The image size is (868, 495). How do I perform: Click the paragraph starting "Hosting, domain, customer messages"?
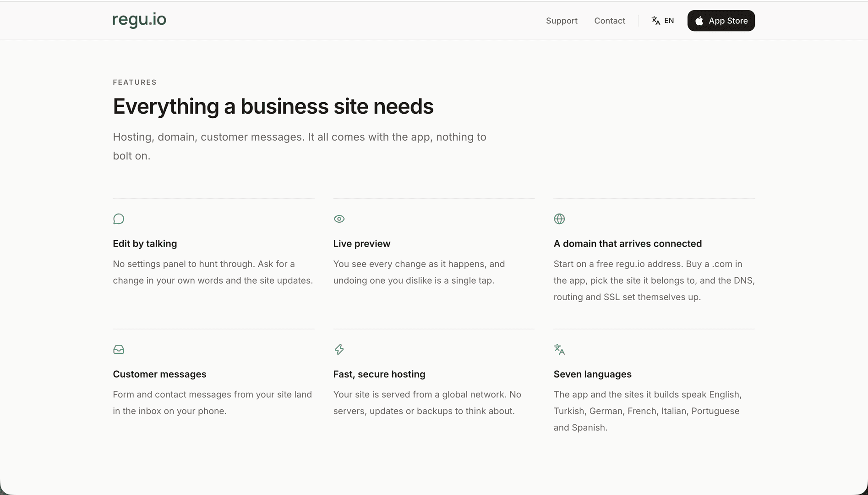point(300,146)
